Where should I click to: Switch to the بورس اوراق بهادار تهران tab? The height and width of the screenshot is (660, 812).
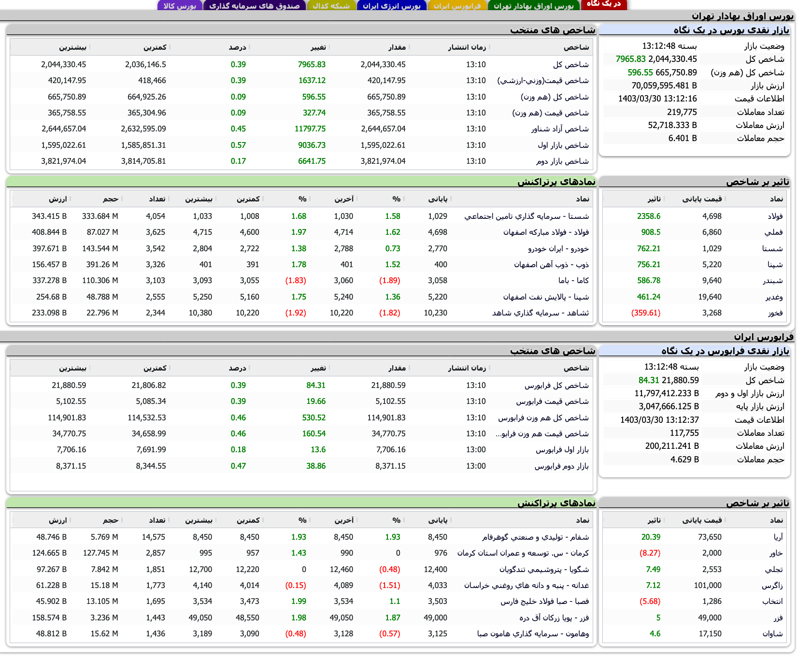tap(535, 6)
